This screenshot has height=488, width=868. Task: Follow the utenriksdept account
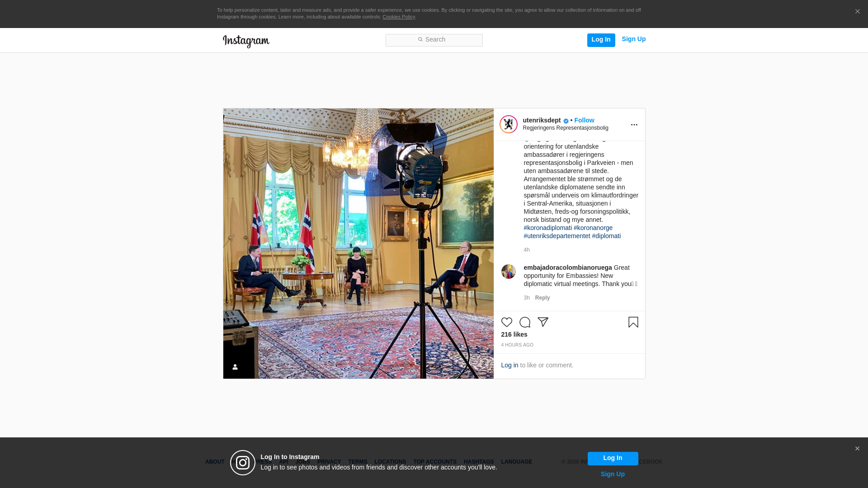pyautogui.click(x=584, y=120)
